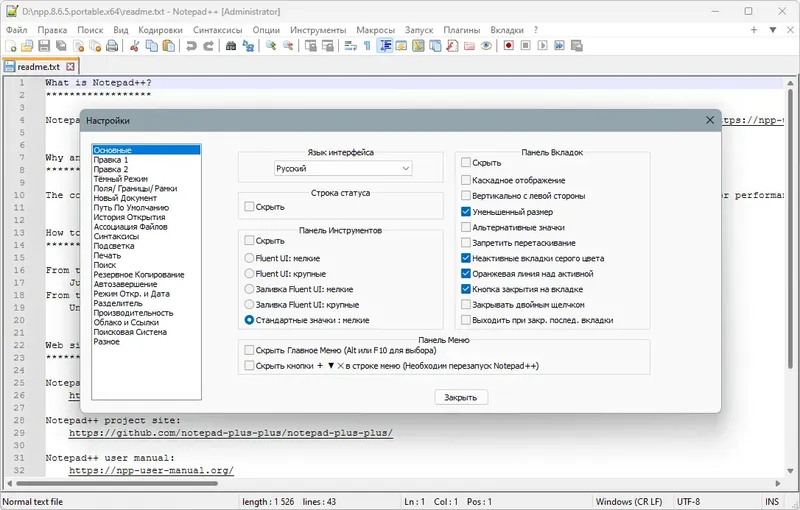Close the readme.txt tab with its X

[70, 66]
